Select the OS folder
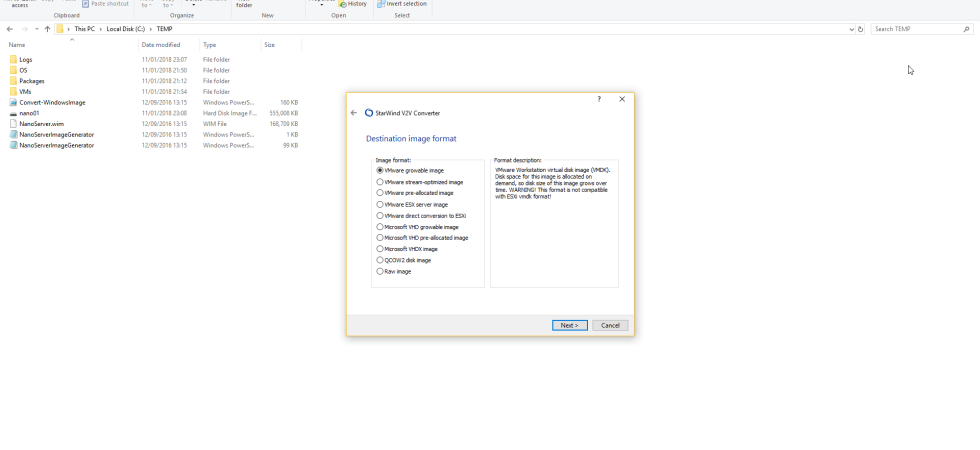This screenshot has height=450, width=980. [23, 70]
